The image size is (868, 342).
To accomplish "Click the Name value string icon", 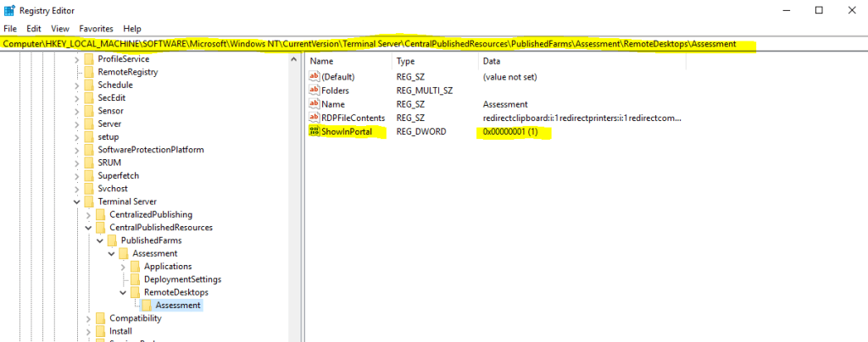I will pyautogui.click(x=314, y=104).
